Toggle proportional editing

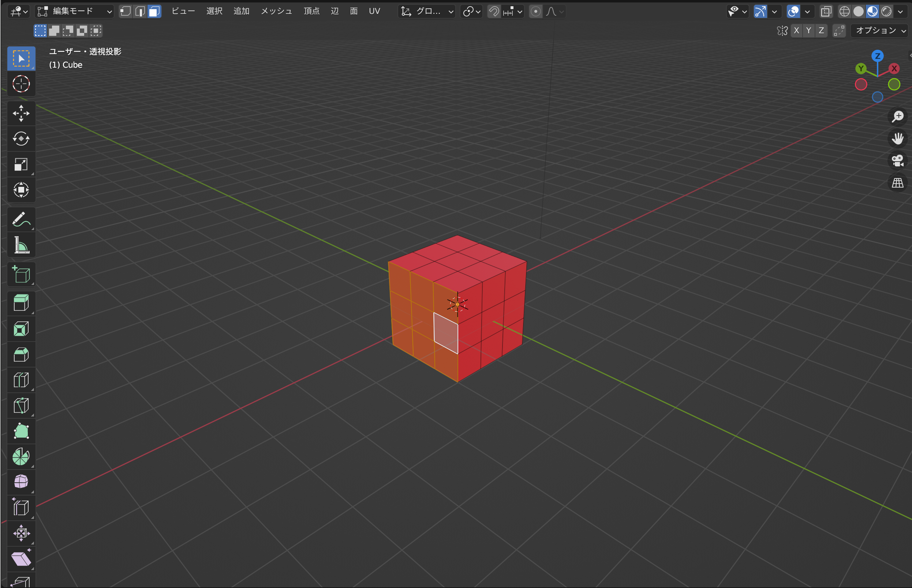pos(536,11)
